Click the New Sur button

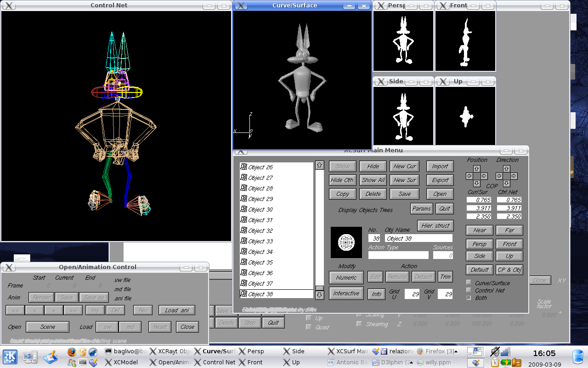(404, 180)
